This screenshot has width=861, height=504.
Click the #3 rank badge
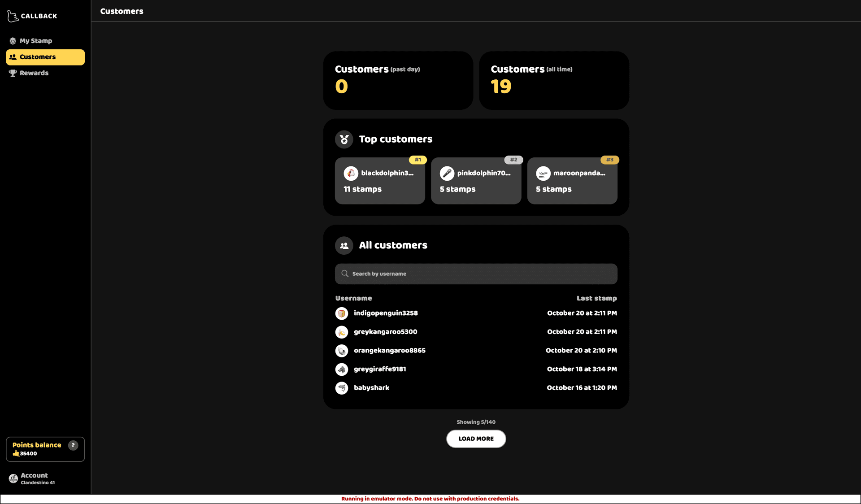pyautogui.click(x=610, y=160)
